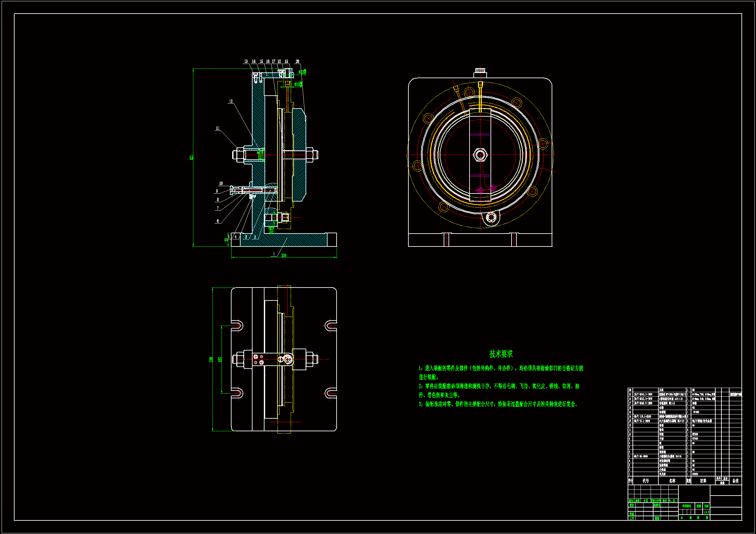
Task: Click the first technical requirement text line
Action: tap(501, 368)
